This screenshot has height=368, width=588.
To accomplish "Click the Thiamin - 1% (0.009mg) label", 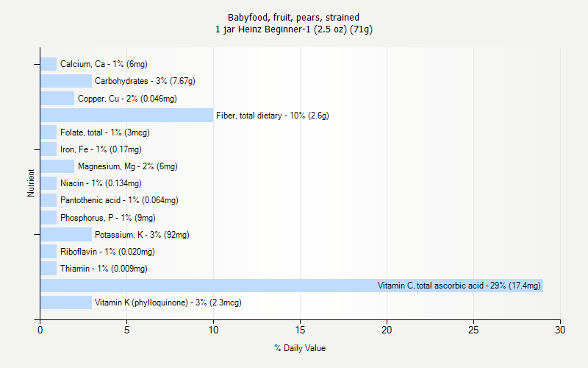I will (x=104, y=269).
